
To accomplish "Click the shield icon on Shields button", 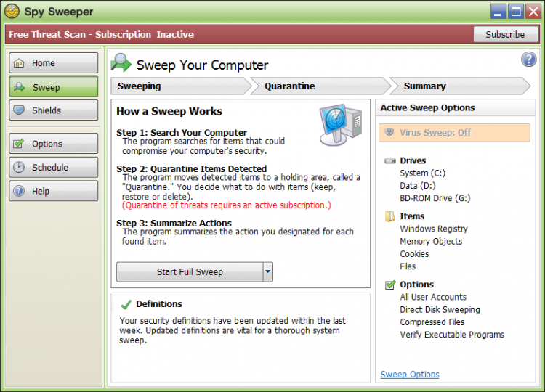I will 19,110.
